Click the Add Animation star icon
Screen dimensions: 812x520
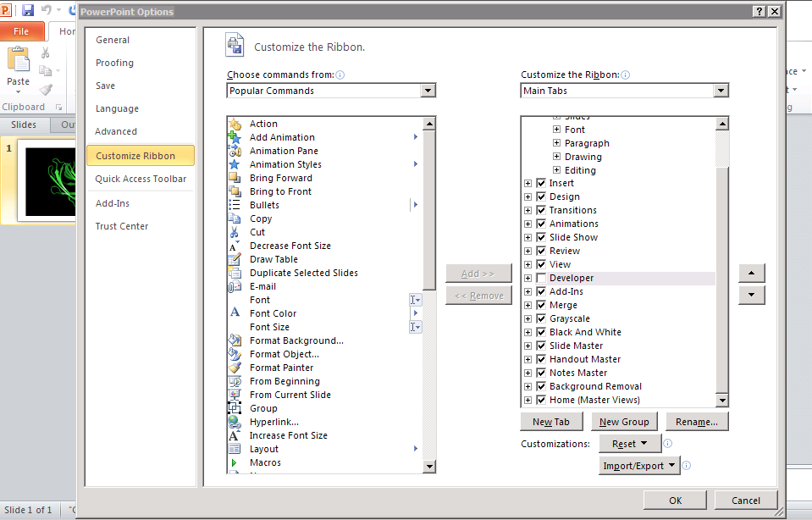click(x=235, y=137)
